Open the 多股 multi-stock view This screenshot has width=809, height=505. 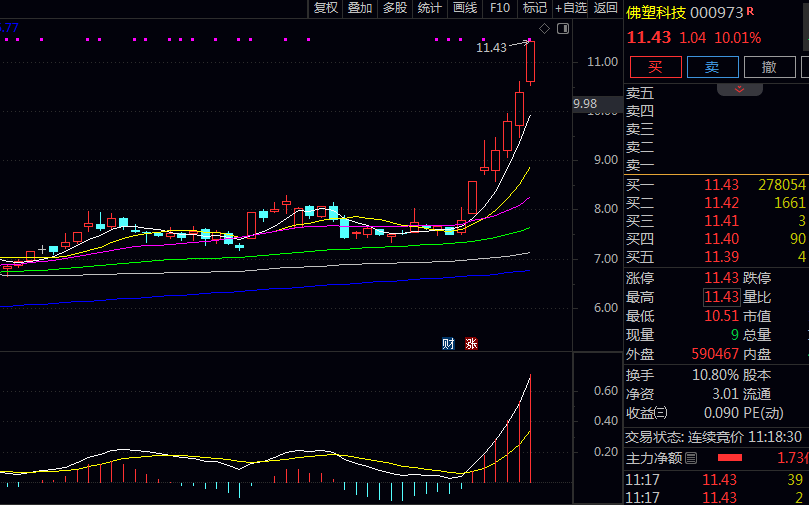click(395, 8)
